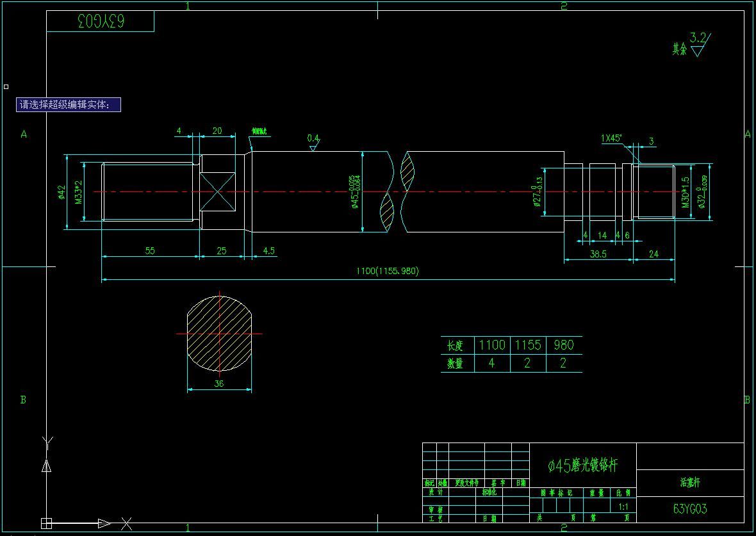Click the '重量' title block label

[x=597, y=492]
